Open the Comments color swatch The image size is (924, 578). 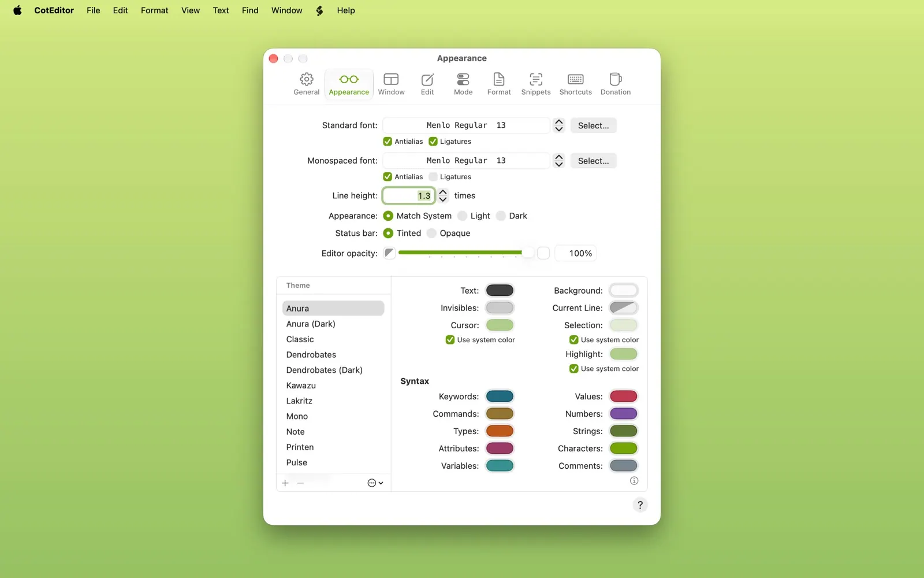624,466
